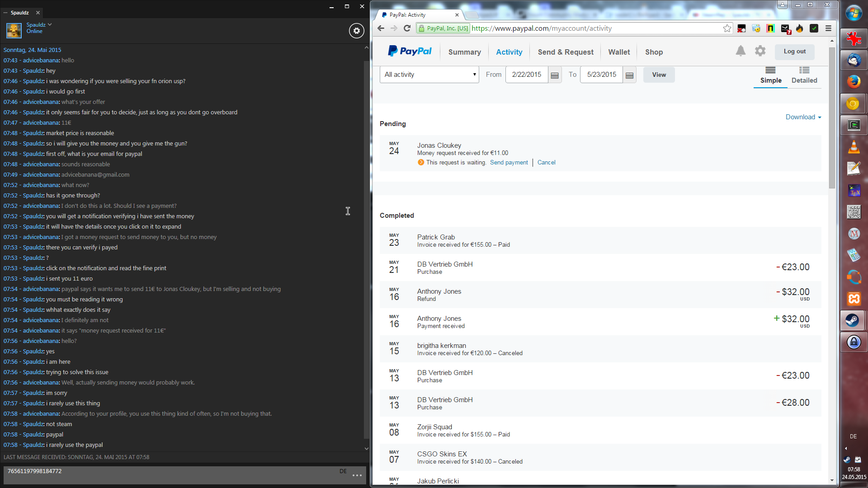Click Steam chat settings gear button
Screen dimensions: 868x488
pos(356,31)
